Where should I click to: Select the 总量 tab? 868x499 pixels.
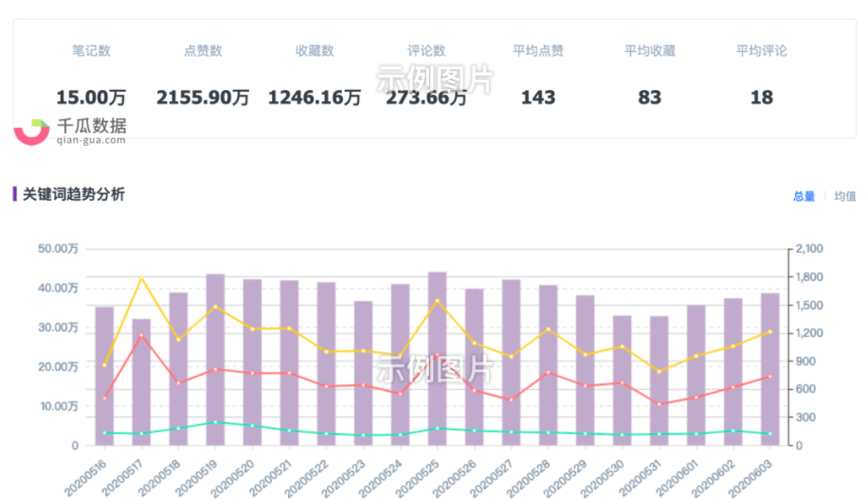point(804,196)
